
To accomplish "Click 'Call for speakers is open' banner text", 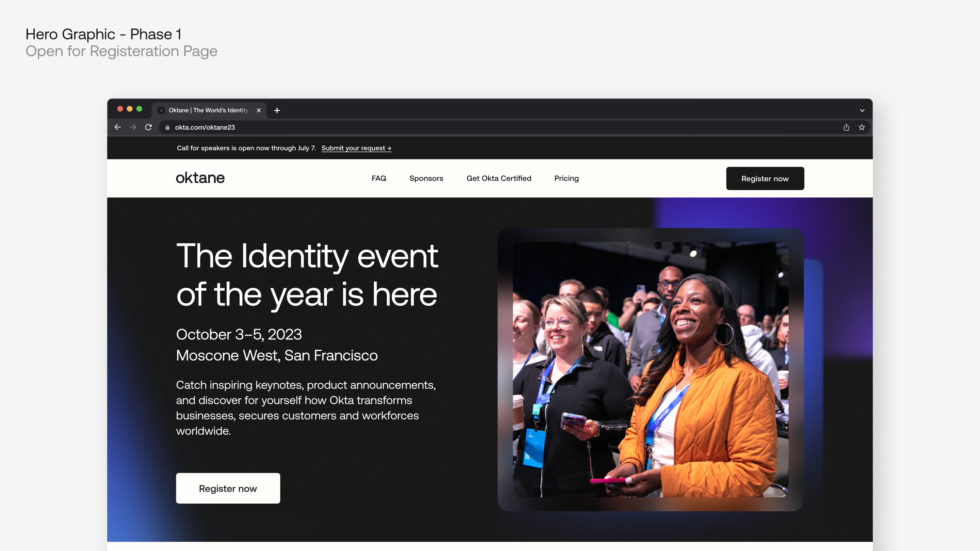I will 246,148.
